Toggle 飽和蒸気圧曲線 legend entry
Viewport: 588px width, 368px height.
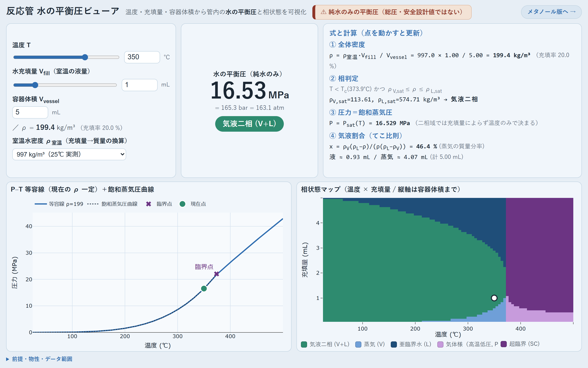point(112,204)
